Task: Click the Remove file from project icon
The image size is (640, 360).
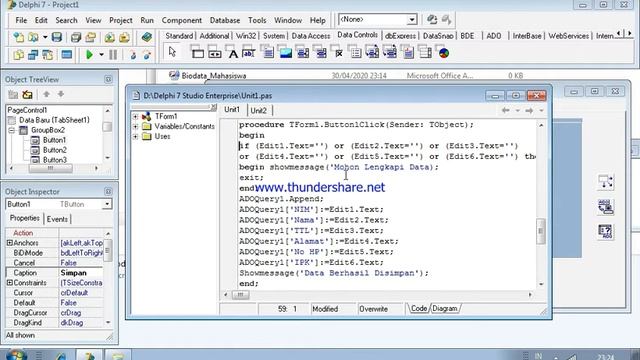Action: coord(124,38)
